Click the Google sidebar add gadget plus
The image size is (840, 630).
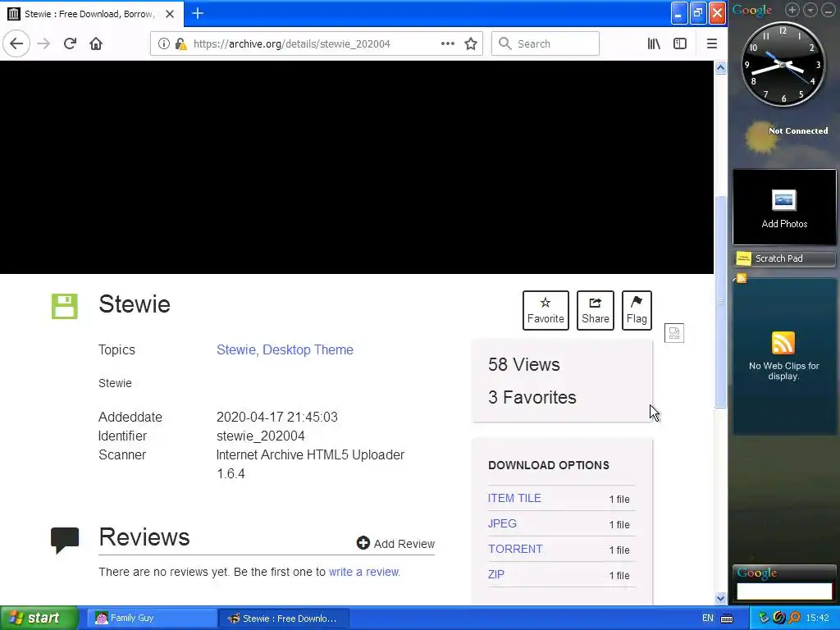792,10
